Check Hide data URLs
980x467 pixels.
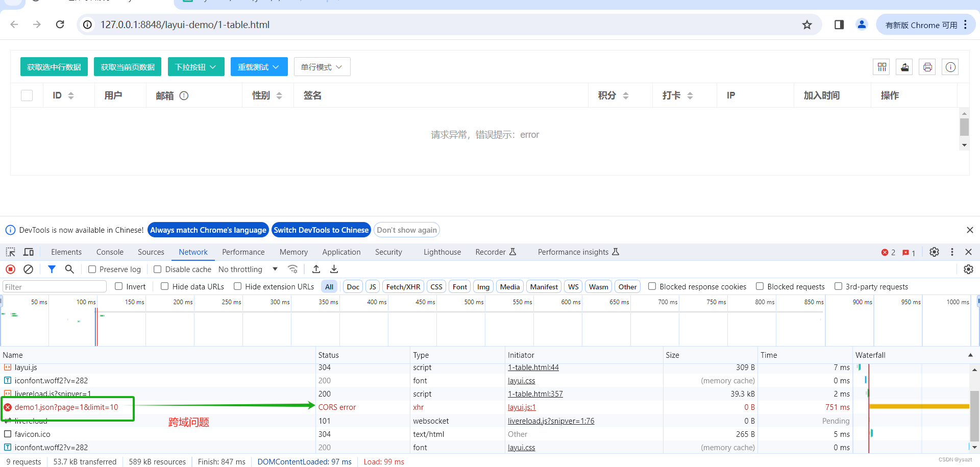pos(164,286)
